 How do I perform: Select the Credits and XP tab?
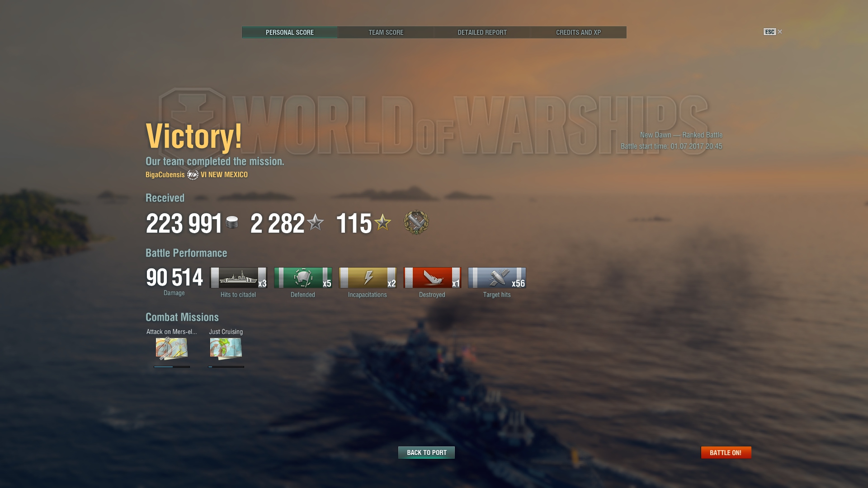(x=578, y=33)
